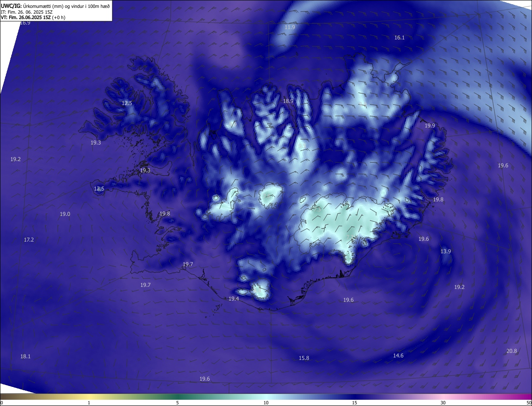Select the 17.2 value label

pos(29,240)
